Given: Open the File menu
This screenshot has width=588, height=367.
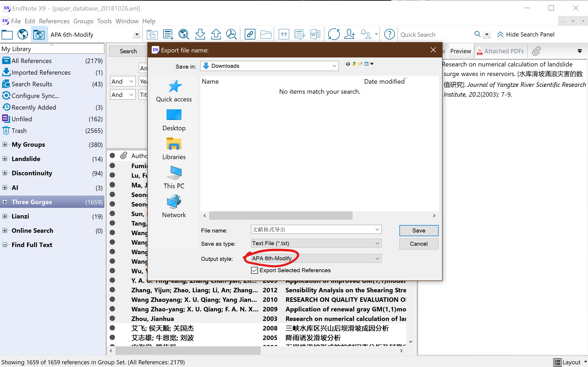Looking at the screenshot, I should click(16, 21).
